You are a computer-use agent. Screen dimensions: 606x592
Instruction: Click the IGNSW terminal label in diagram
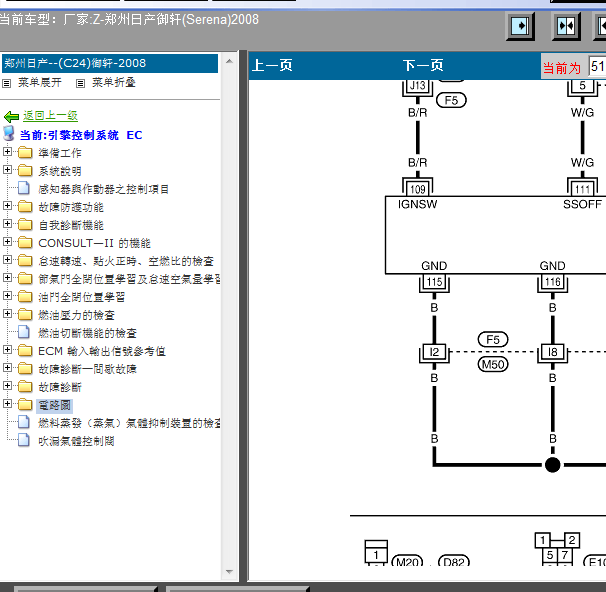click(x=417, y=204)
